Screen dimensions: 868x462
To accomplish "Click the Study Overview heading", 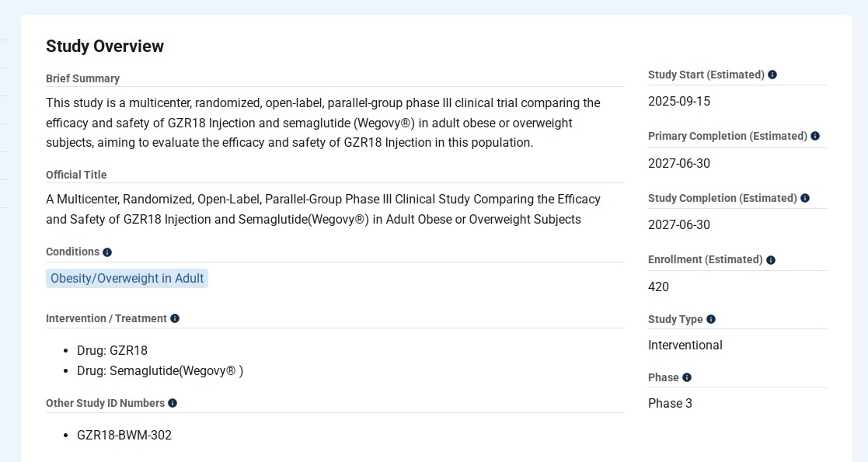I will click(105, 46).
